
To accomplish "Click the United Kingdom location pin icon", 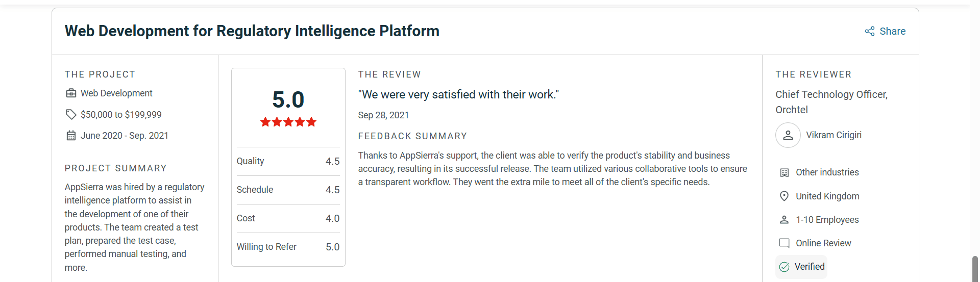I will pos(785,196).
